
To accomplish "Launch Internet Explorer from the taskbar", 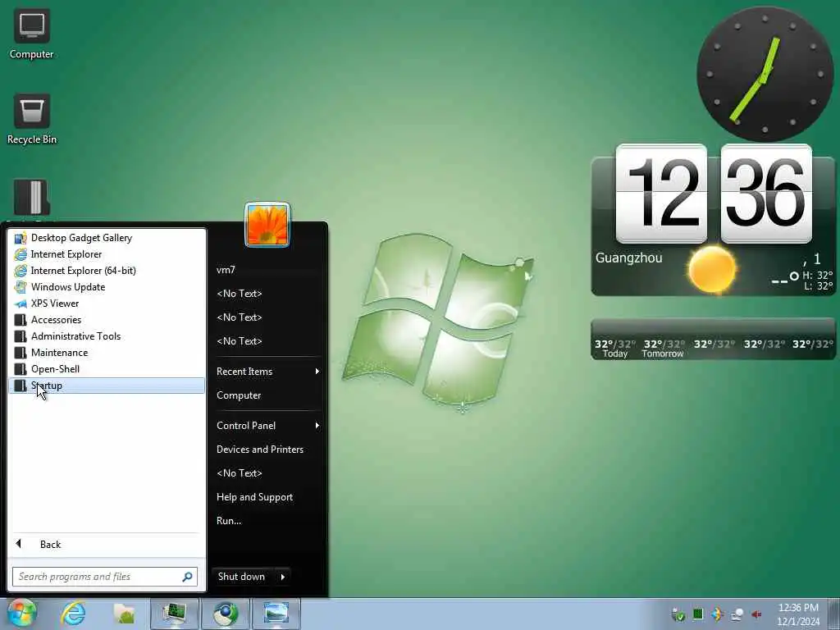I will coord(73,614).
